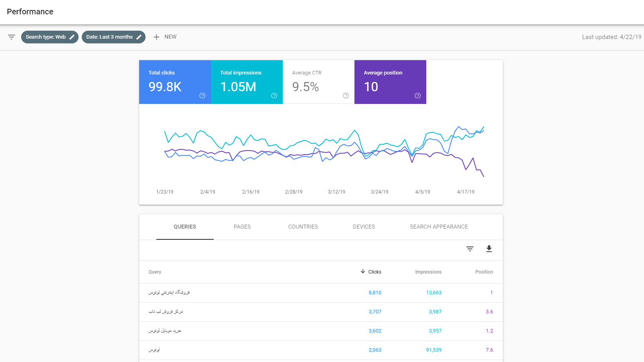Screen dimensions: 644x362
Task: Add a NEW filter
Action: 165,37
